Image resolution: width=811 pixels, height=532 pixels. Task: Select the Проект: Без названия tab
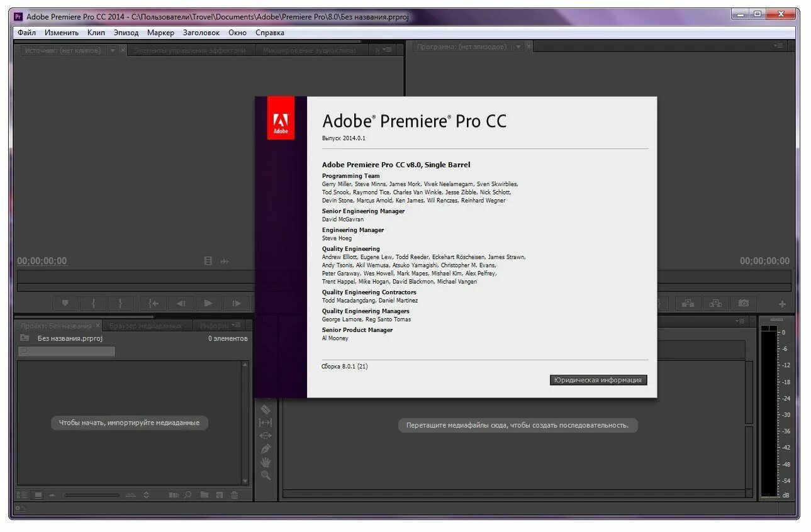(x=56, y=326)
